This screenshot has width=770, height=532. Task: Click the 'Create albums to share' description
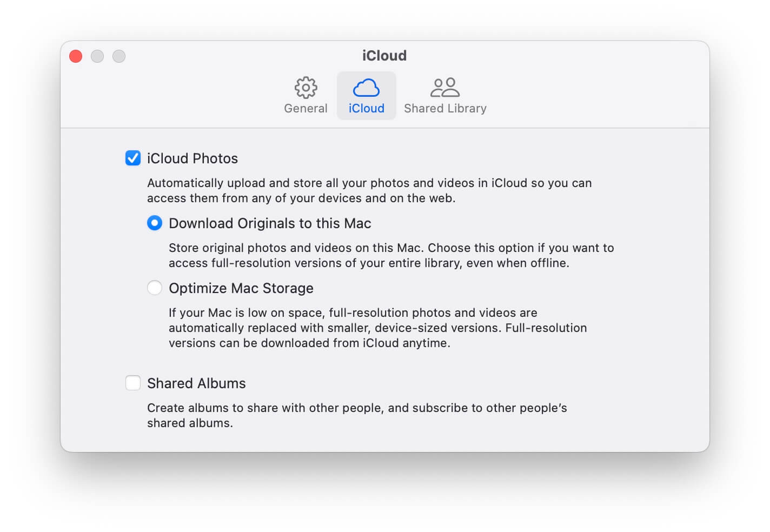tap(357, 415)
